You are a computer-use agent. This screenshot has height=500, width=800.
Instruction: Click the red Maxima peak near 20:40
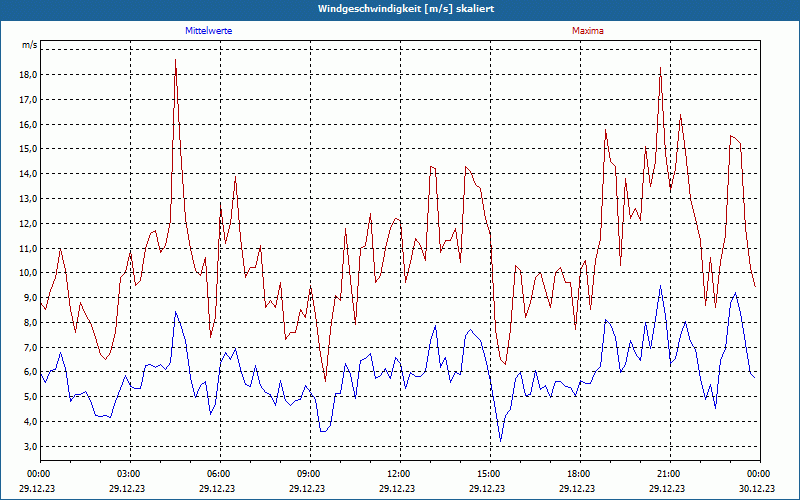[x=660, y=68]
